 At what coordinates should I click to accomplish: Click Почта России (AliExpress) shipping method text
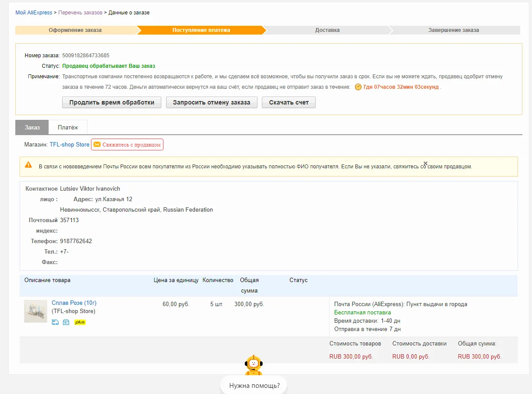tap(400, 304)
